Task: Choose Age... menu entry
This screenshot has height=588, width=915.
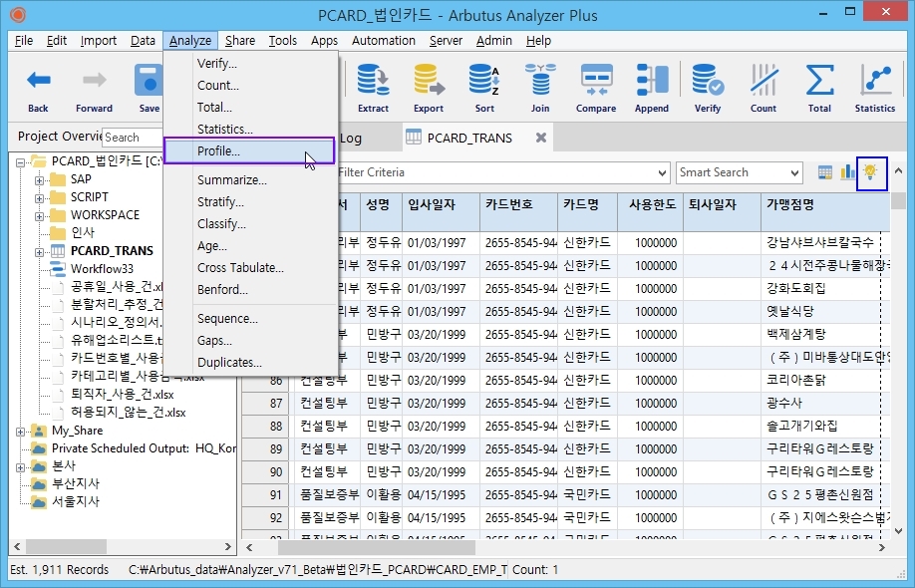Action: 212,246
